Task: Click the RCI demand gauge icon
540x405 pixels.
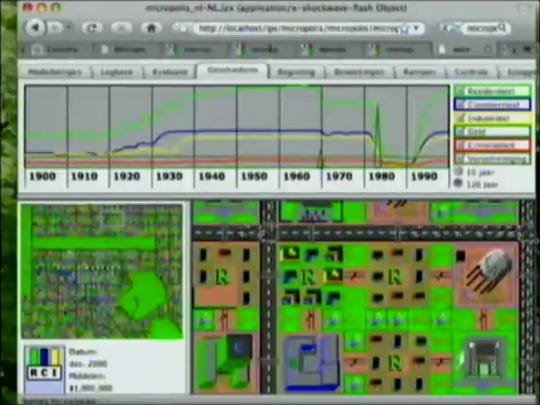Action: (45, 364)
